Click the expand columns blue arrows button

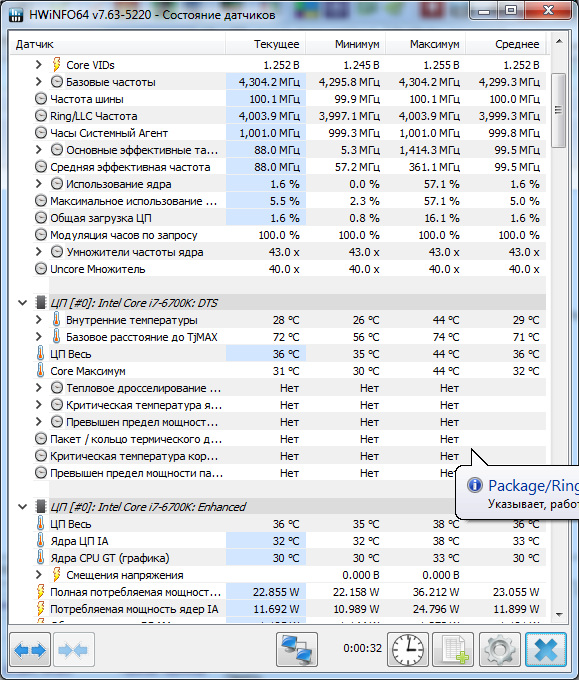coord(30,649)
